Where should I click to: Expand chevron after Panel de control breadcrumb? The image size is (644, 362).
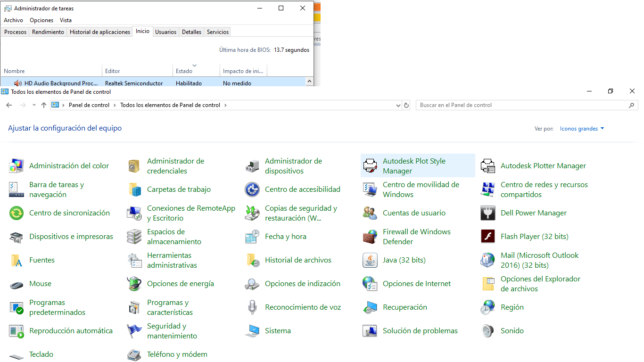click(x=115, y=105)
